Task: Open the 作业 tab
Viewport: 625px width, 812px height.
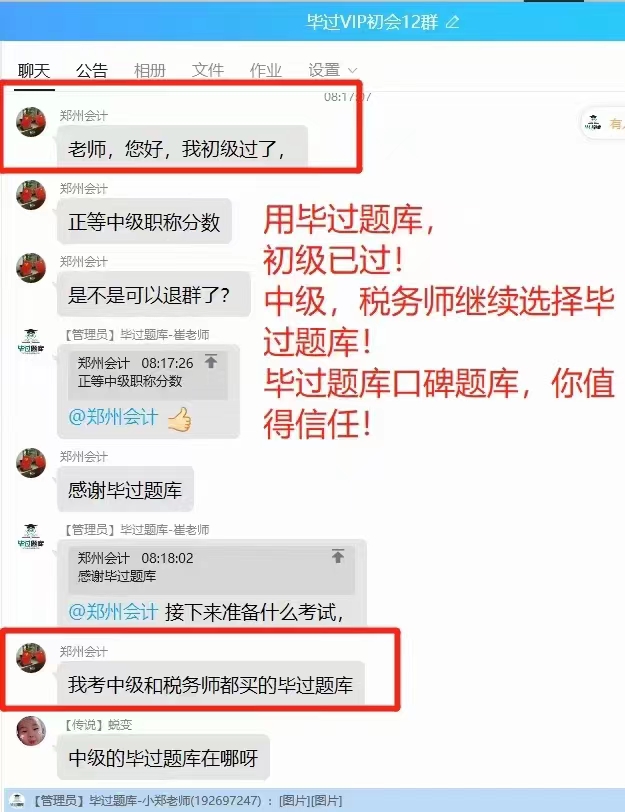Action: tap(266, 70)
